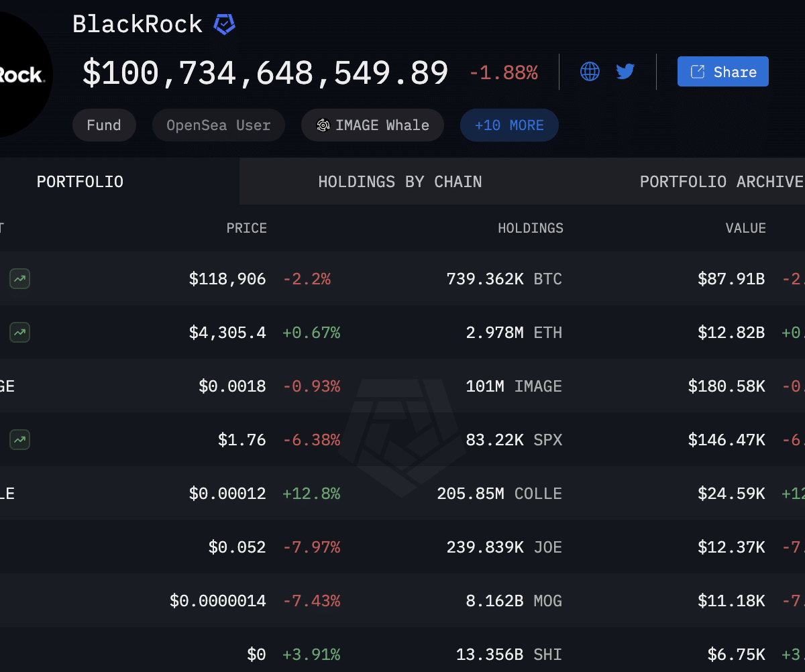Click the $1.76 SPX price

(242, 440)
